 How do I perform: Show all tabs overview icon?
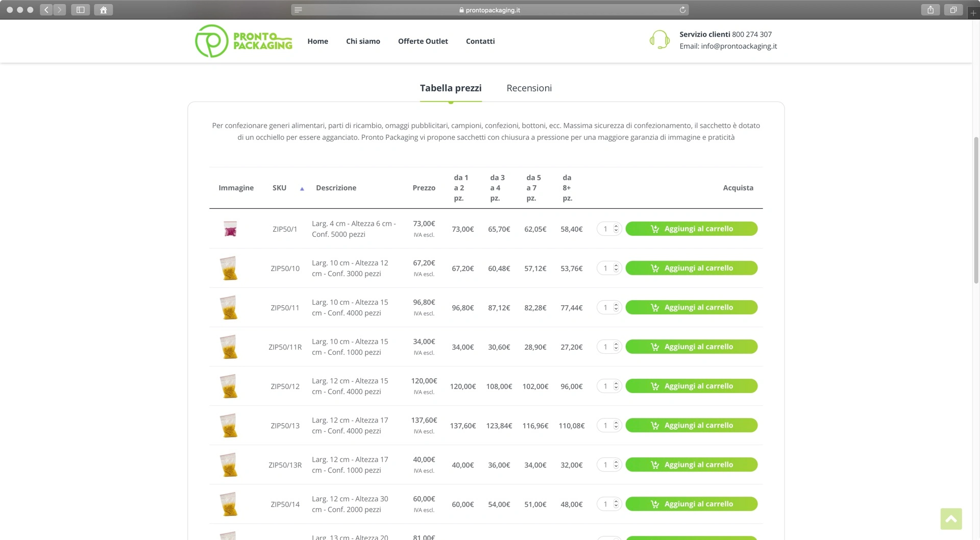(953, 10)
